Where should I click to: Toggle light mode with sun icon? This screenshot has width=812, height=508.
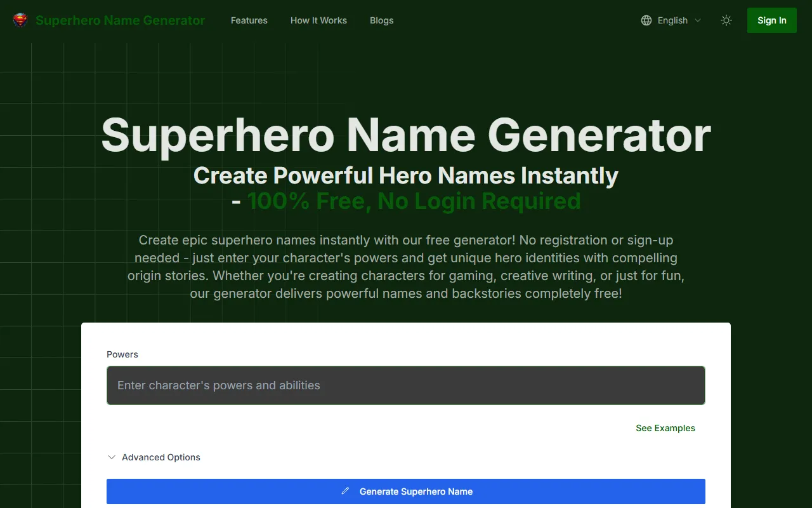pyautogui.click(x=726, y=20)
